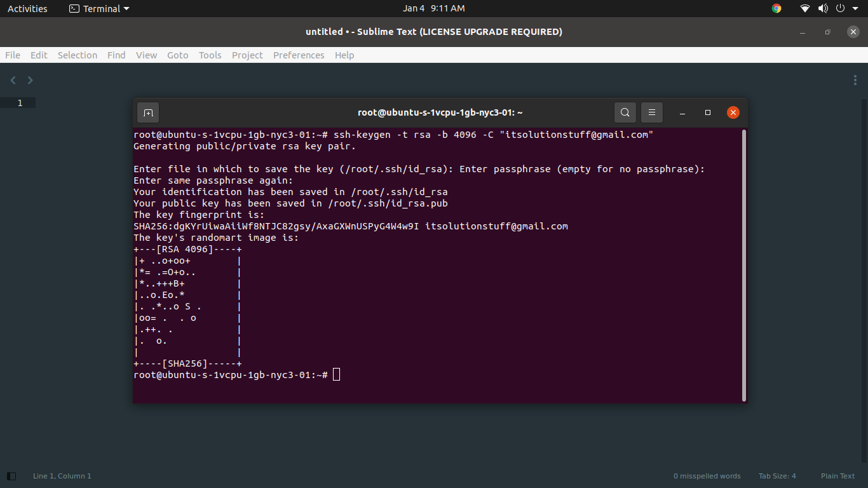
Task: Open the Preferences menu
Action: pos(299,55)
